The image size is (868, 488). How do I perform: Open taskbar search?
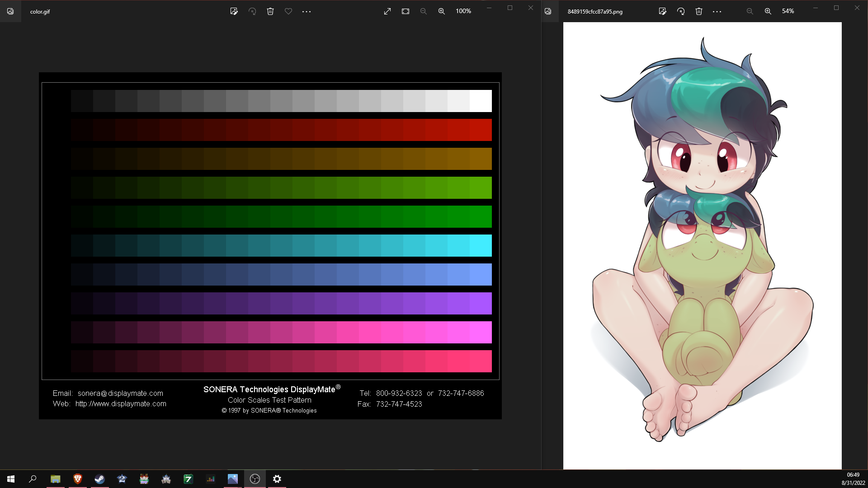(33, 479)
